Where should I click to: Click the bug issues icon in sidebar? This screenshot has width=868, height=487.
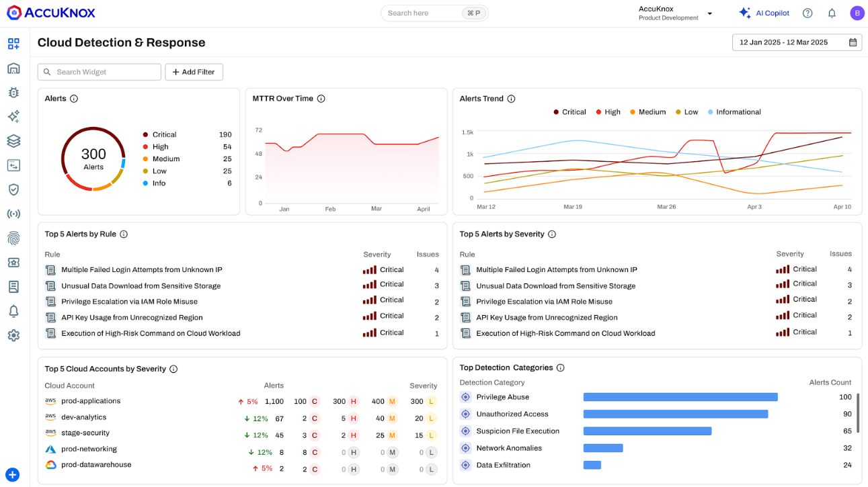pyautogui.click(x=13, y=93)
